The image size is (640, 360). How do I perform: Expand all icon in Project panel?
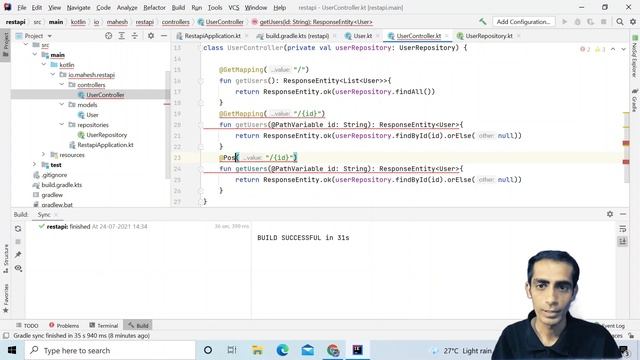tap(122, 36)
